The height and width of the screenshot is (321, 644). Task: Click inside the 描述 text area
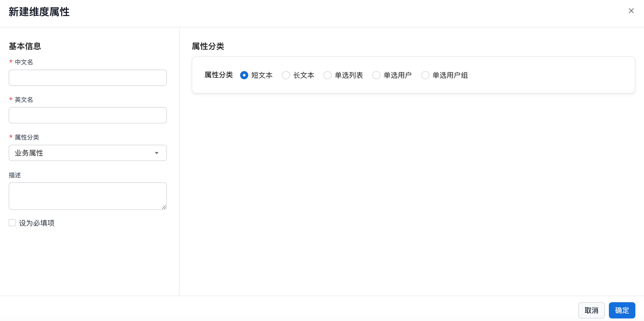[x=87, y=196]
